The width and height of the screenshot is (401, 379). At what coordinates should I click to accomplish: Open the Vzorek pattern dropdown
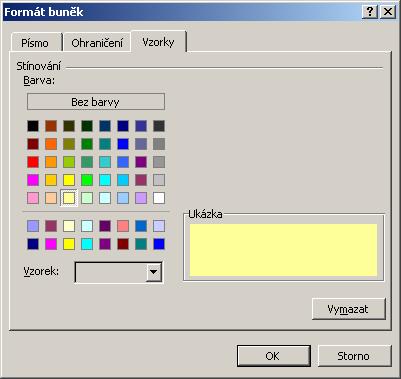[154, 272]
